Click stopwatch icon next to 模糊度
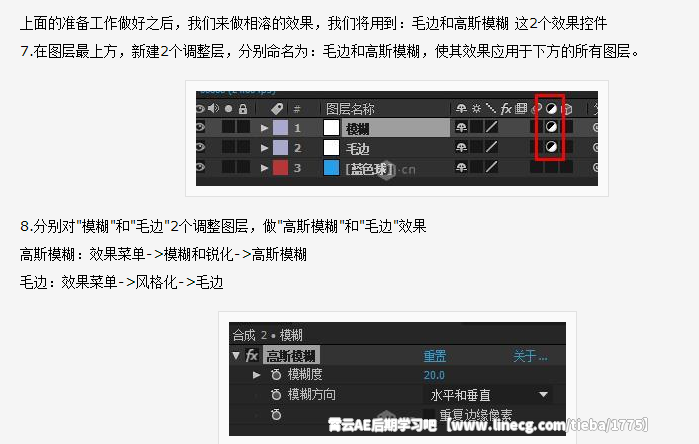 [276, 374]
